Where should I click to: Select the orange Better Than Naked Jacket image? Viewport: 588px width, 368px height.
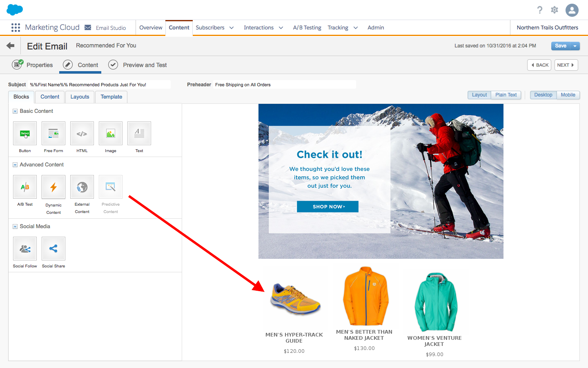click(x=365, y=296)
